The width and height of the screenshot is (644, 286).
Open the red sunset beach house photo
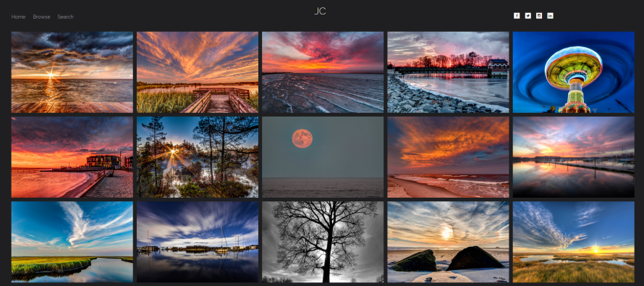click(72, 157)
